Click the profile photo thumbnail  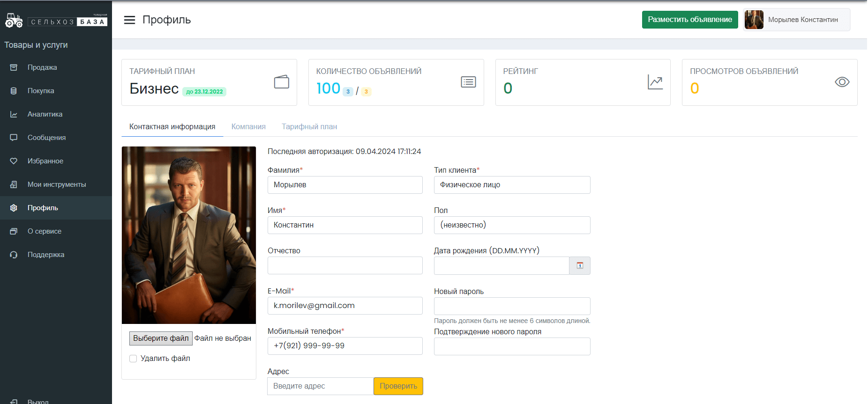click(189, 235)
